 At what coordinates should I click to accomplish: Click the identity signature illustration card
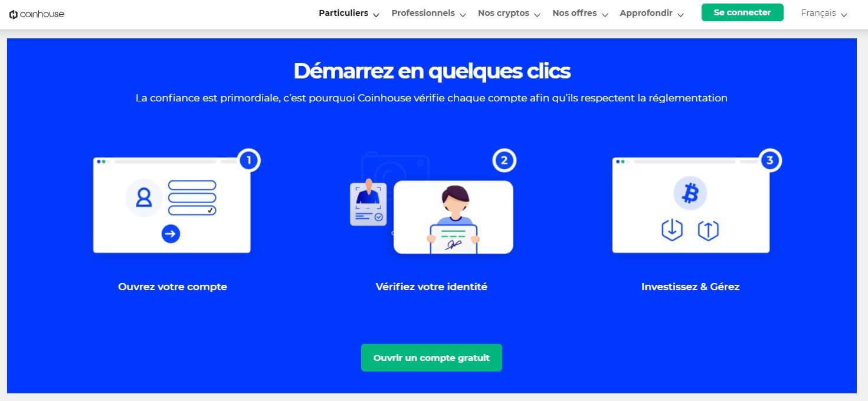tap(453, 217)
